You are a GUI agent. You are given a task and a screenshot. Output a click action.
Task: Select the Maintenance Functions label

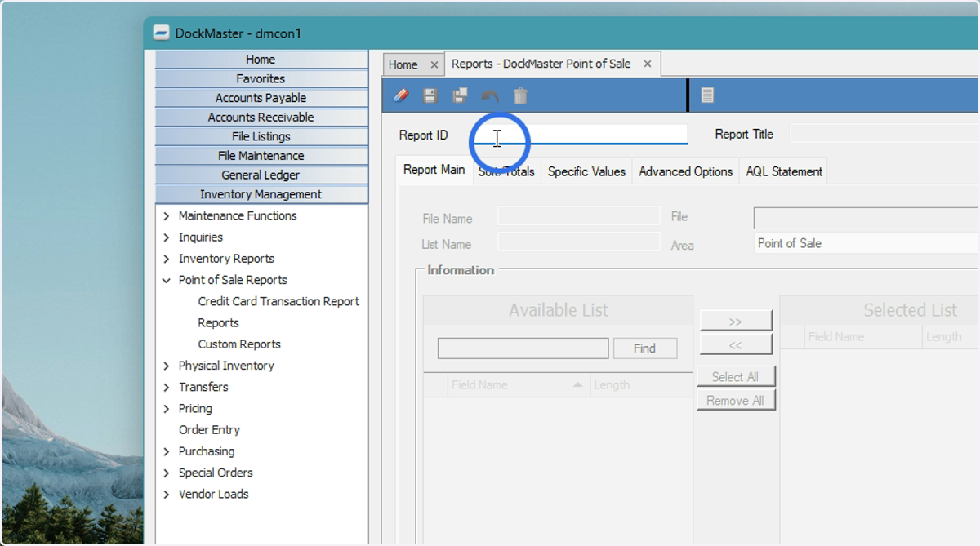(238, 215)
